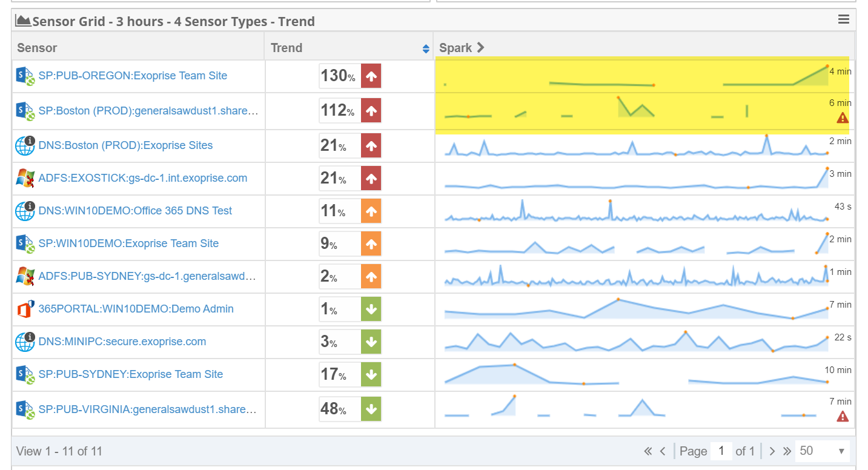Click green down arrow next to 48%

point(371,409)
